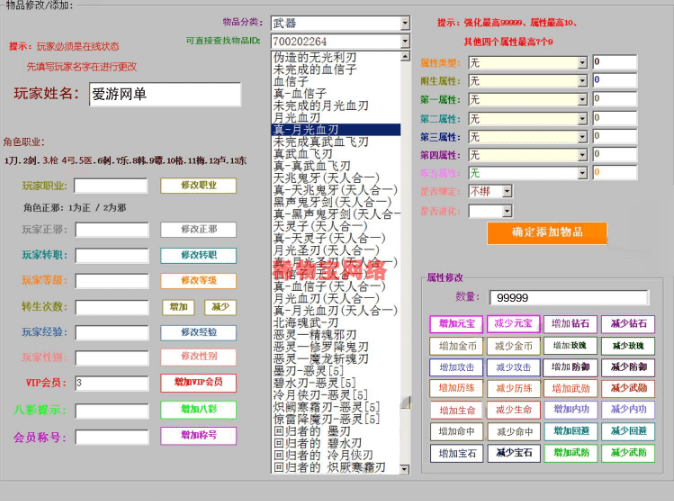
Task: Click the 修改等级 button
Action: pyautogui.click(x=198, y=280)
